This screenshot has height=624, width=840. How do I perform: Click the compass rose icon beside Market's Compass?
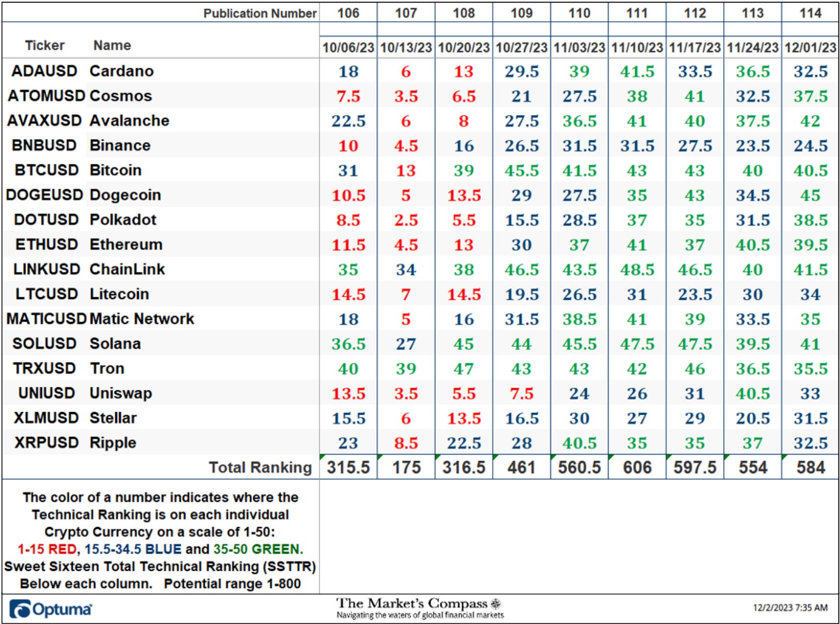pyautogui.click(x=496, y=604)
